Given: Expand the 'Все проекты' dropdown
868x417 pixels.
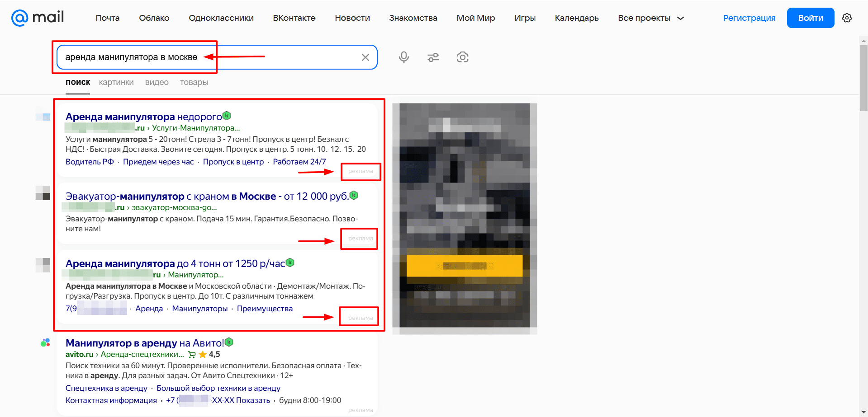Looking at the screenshot, I should click(x=651, y=18).
